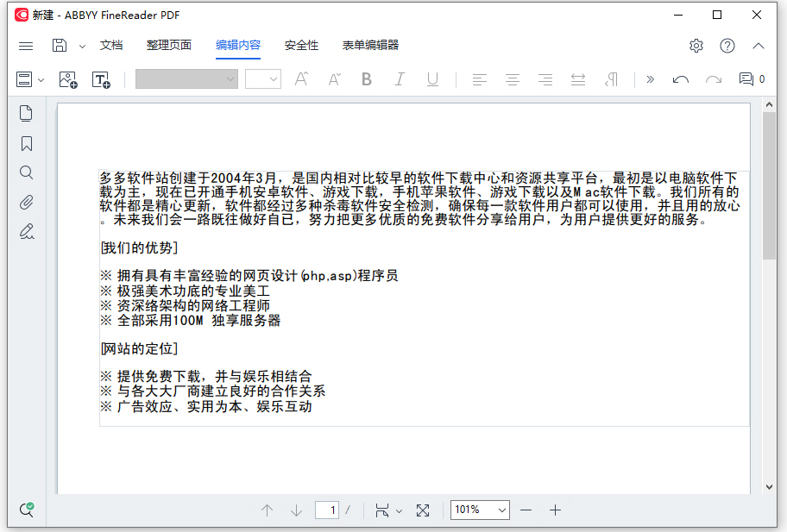
Task: Click the line 资深络架构的网络工程师
Action: 186,305
